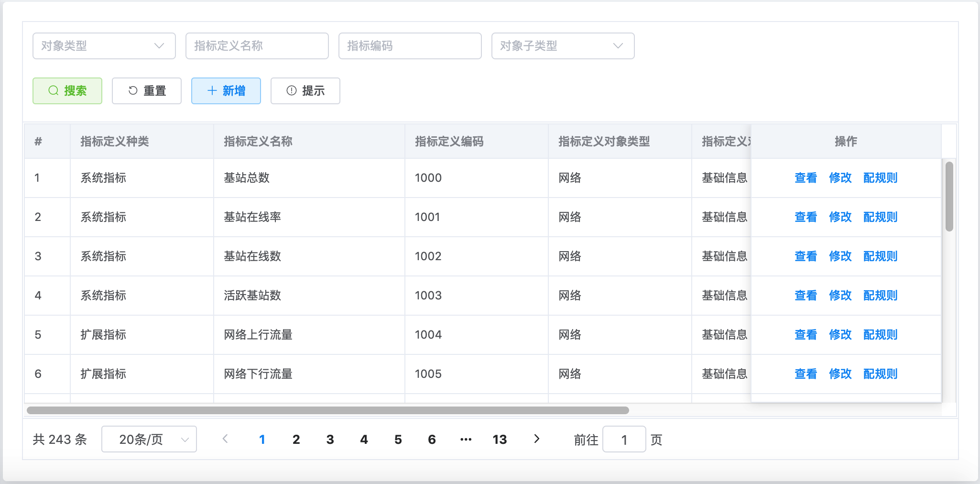Click 修改 for 基站总数 row
The width and height of the screenshot is (980, 484).
click(840, 178)
